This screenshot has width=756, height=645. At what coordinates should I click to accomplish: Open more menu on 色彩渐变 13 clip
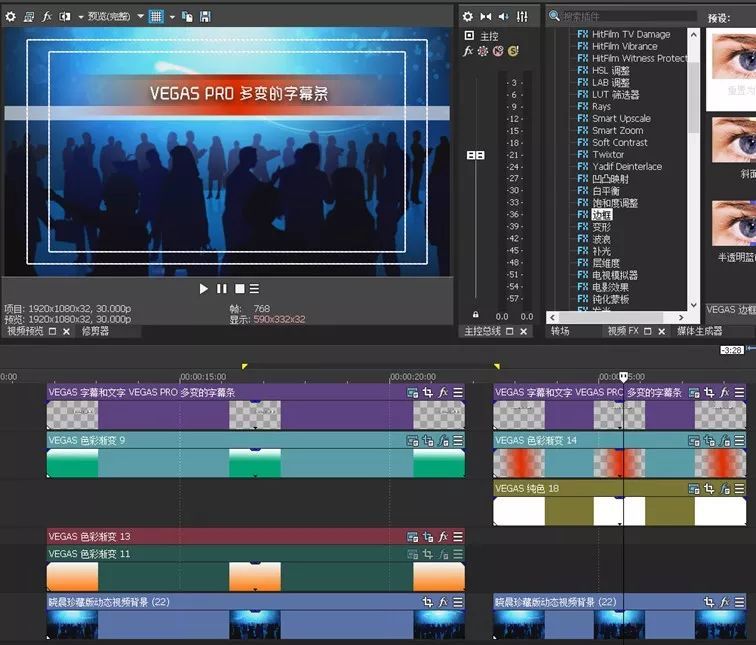coord(458,537)
